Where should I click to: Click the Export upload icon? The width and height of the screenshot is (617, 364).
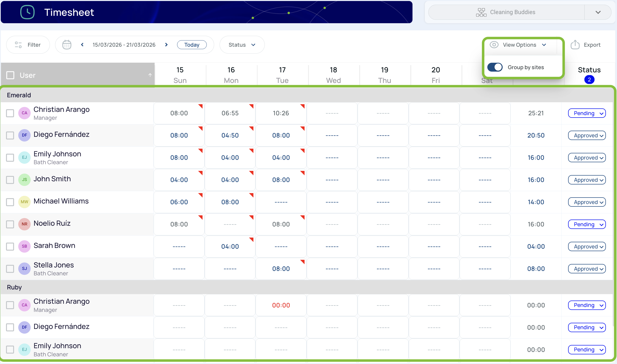click(x=575, y=45)
